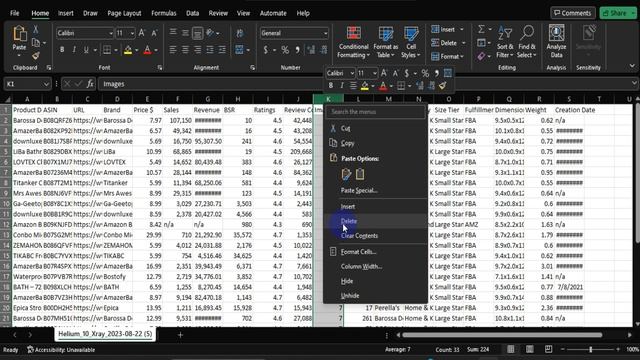
Task: Expand the Name Box dropdown
Action: tap(46, 84)
